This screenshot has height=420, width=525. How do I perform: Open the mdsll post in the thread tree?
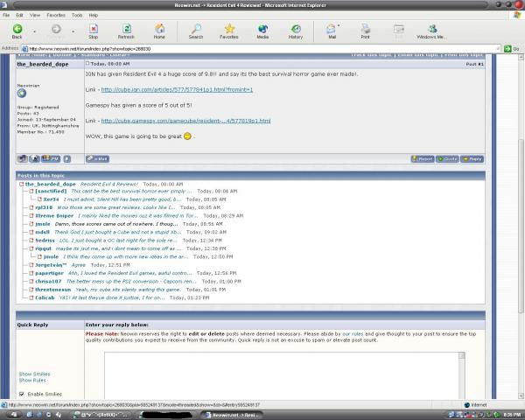(43, 232)
